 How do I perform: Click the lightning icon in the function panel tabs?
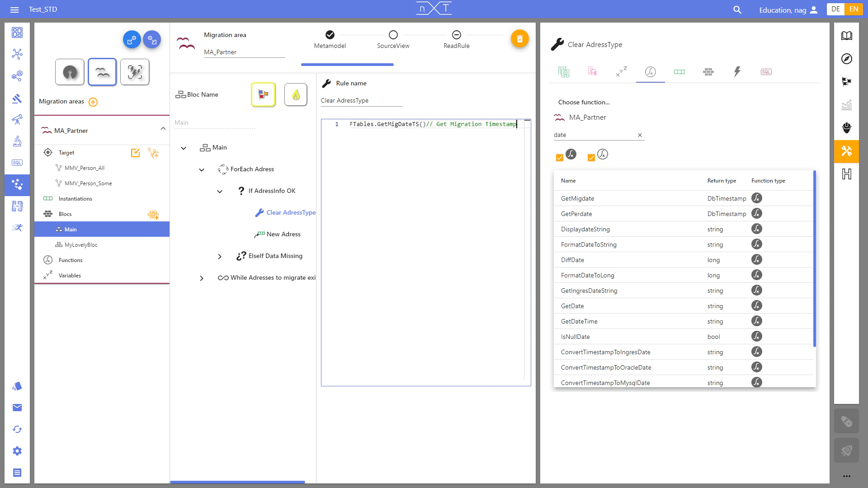737,71
